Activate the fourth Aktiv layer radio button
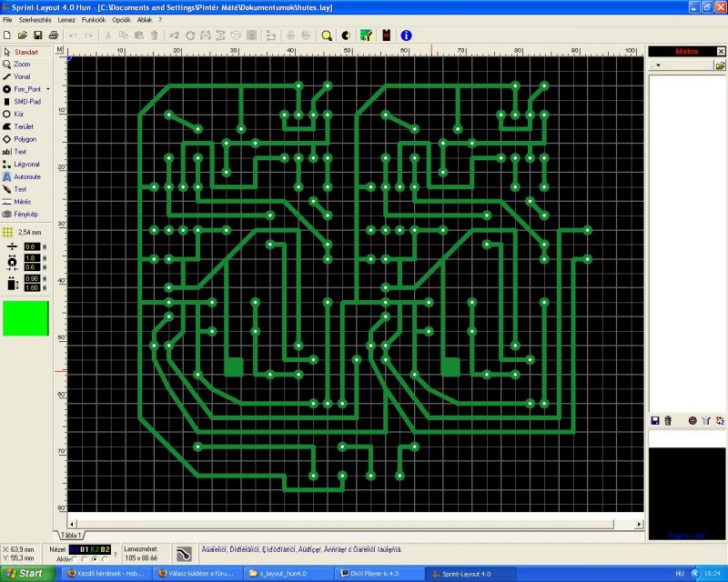Image resolution: width=728 pixels, height=582 pixels. (105, 560)
